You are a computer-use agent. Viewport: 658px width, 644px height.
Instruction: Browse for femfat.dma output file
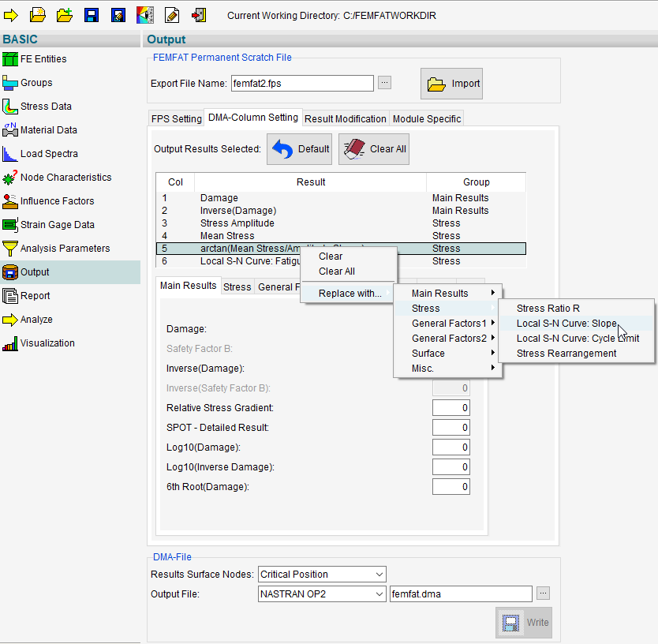click(543, 593)
